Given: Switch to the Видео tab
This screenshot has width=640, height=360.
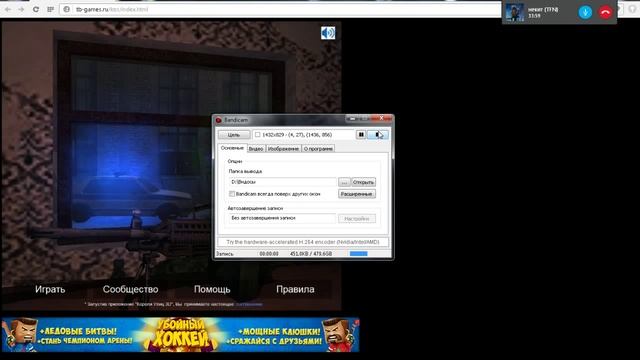Looking at the screenshot, I should (x=256, y=149).
